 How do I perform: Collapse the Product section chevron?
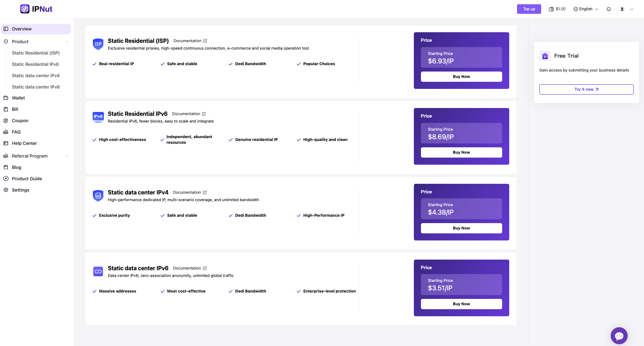pos(67,42)
